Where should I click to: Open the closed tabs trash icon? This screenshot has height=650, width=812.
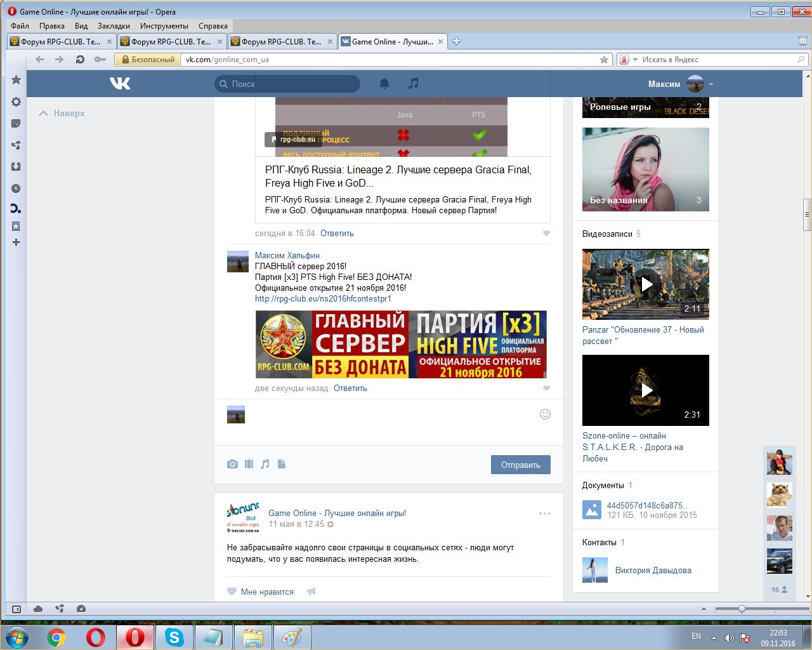click(802, 41)
